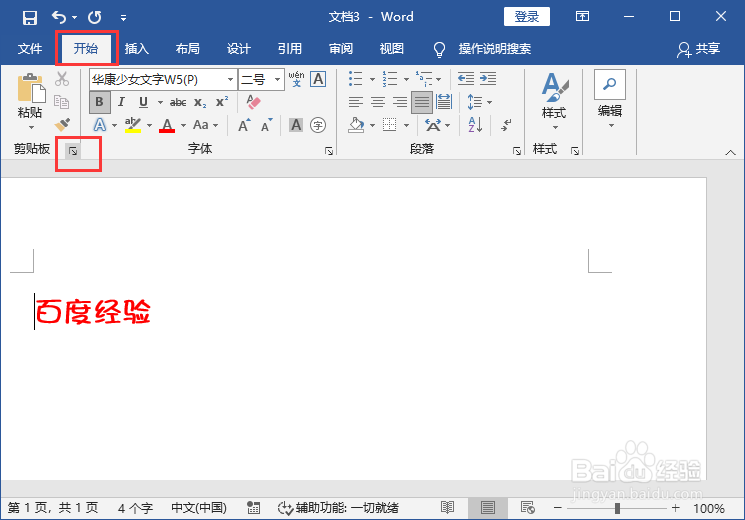Image resolution: width=745 pixels, height=520 pixels.
Task: Clear all formatting with the eraser icon
Action: [253, 102]
